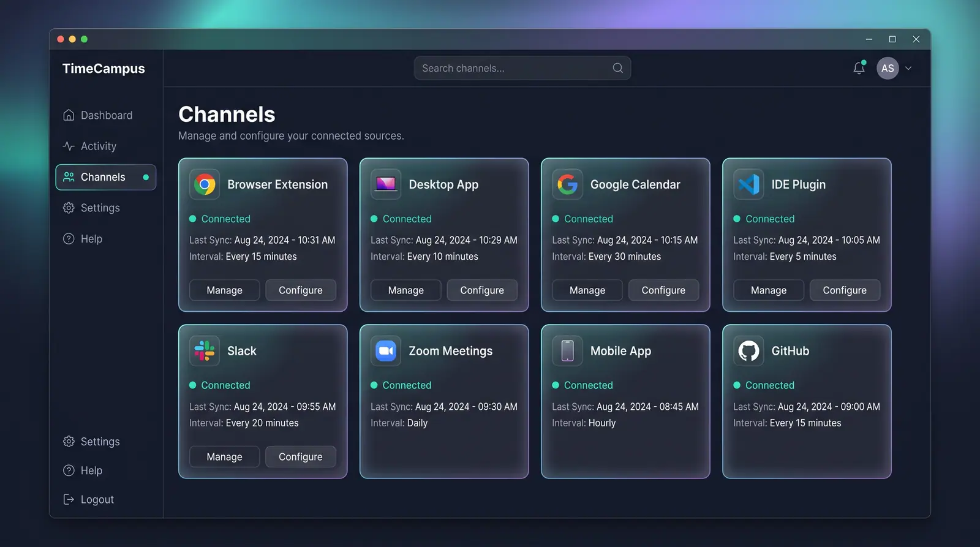Click Manage on Browser Extension card

[x=224, y=290]
